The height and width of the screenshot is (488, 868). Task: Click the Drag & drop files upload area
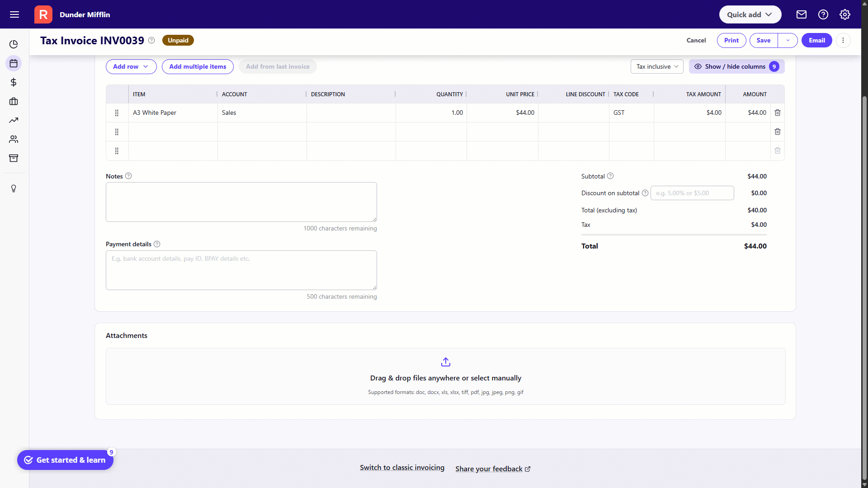[x=446, y=376]
